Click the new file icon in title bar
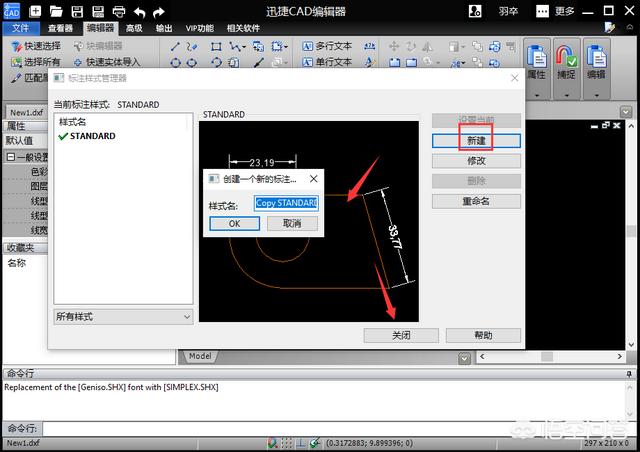640x452 pixels. point(36,11)
